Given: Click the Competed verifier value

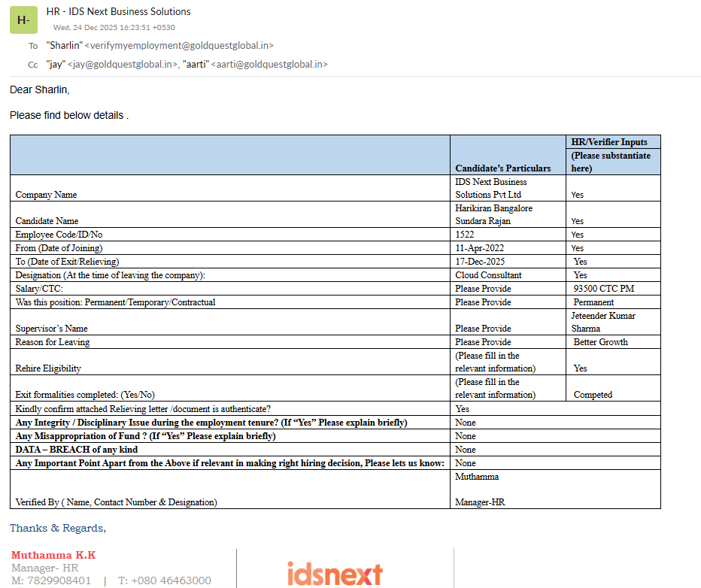Looking at the screenshot, I should click(x=593, y=395).
